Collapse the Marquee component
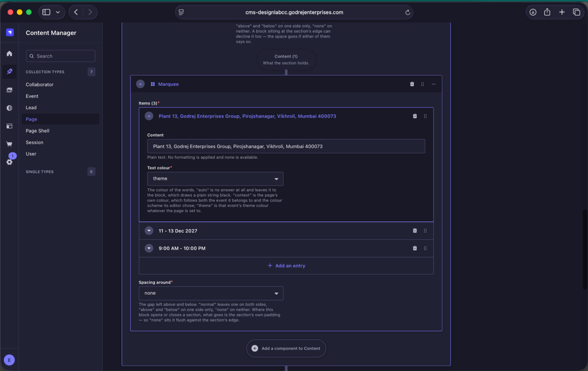Image resolution: width=588 pixels, height=371 pixels. (x=140, y=84)
